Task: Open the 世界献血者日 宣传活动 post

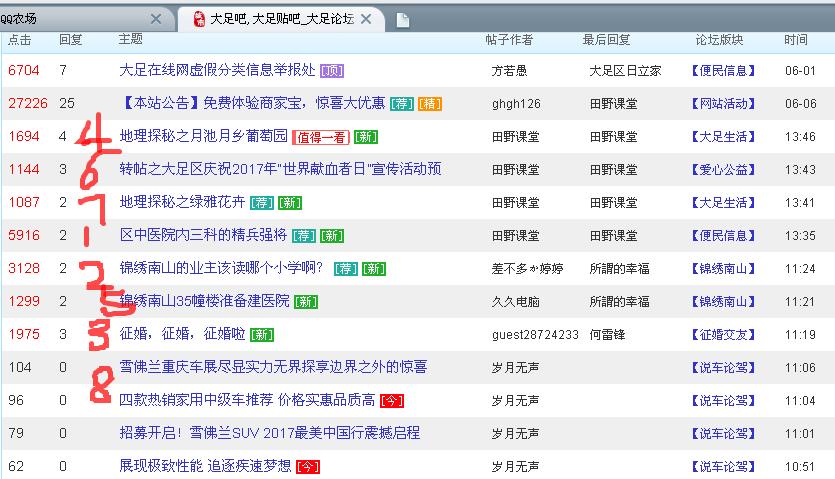Action: [280, 169]
